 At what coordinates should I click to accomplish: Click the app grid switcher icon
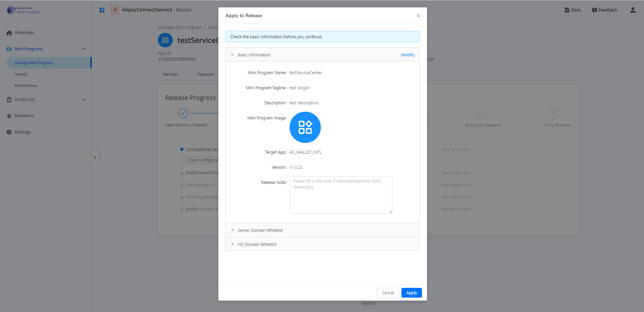(x=102, y=10)
